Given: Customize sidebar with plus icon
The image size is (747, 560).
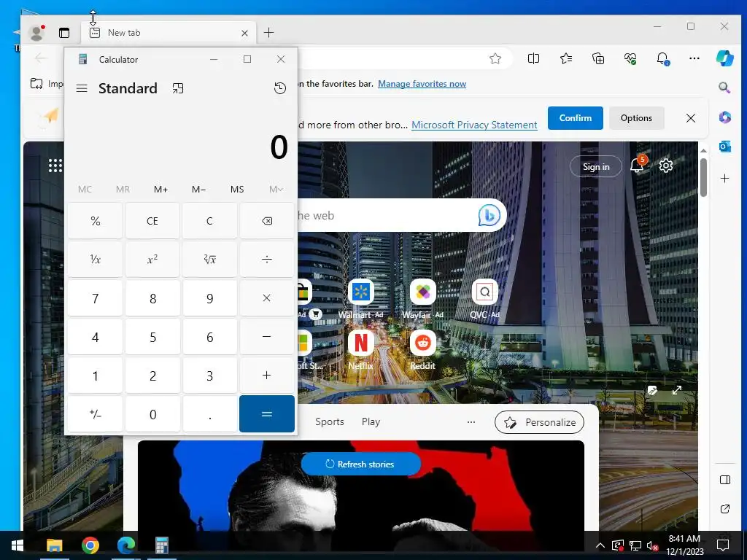Looking at the screenshot, I should pos(724,179).
